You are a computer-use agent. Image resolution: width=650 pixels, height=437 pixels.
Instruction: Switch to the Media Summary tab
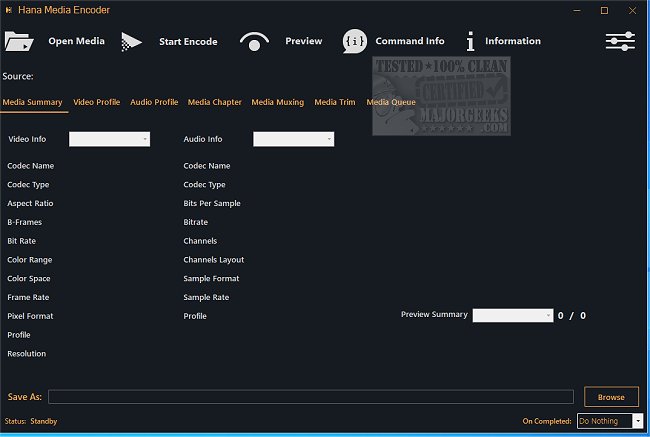(32, 102)
